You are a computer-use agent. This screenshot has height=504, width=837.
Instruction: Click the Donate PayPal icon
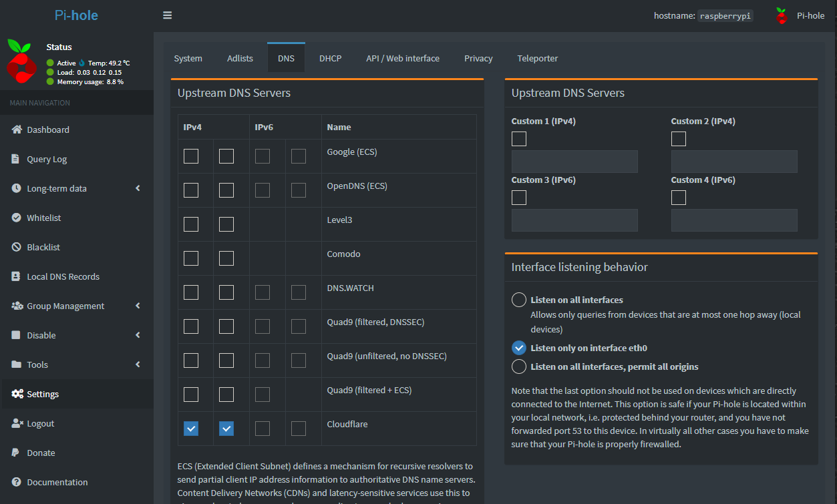(x=15, y=453)
